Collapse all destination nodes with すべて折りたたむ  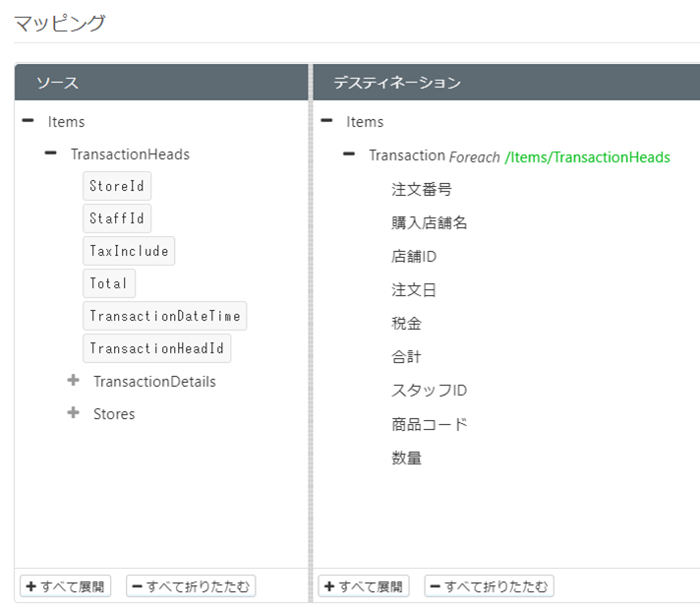pos(489,586)
